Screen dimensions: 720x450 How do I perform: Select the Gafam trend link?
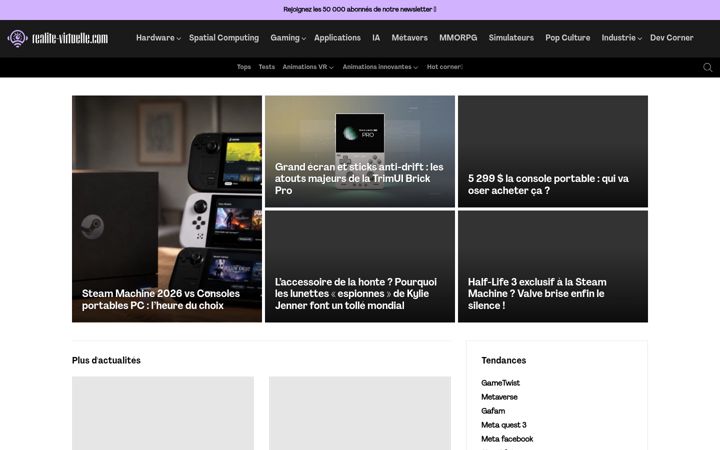[x=493, y=411]
